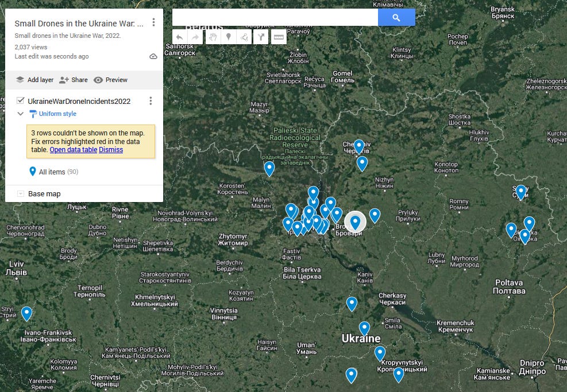Open the map title three-dot options menu
This screenshot has width=567, height=392.
click(x=153, y=23)
